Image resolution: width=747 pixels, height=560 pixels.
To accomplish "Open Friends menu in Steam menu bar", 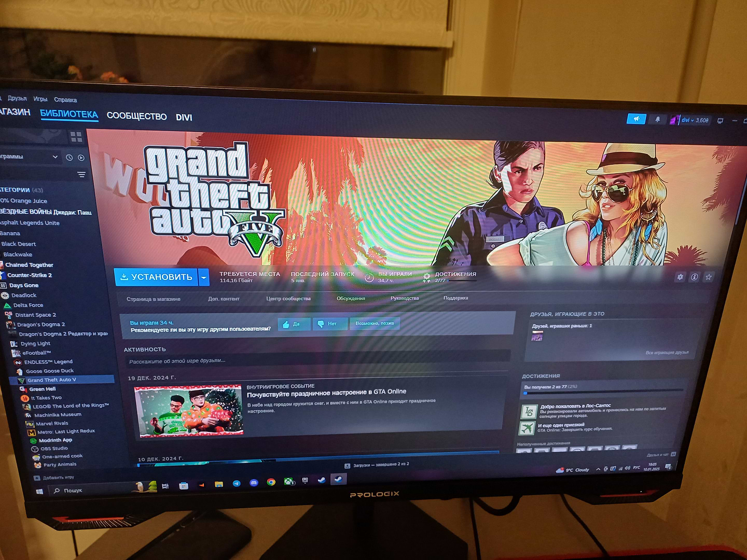I will (x=17, y=99).
